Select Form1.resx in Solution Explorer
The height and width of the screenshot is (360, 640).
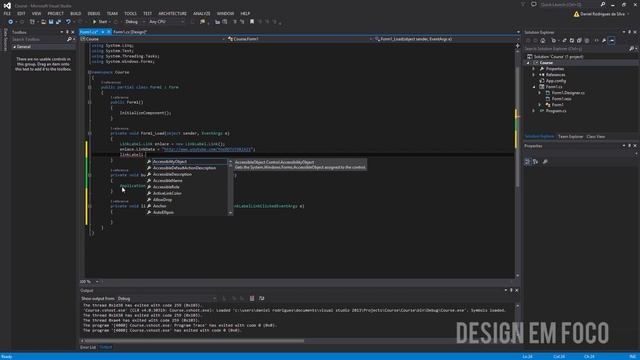561,99
